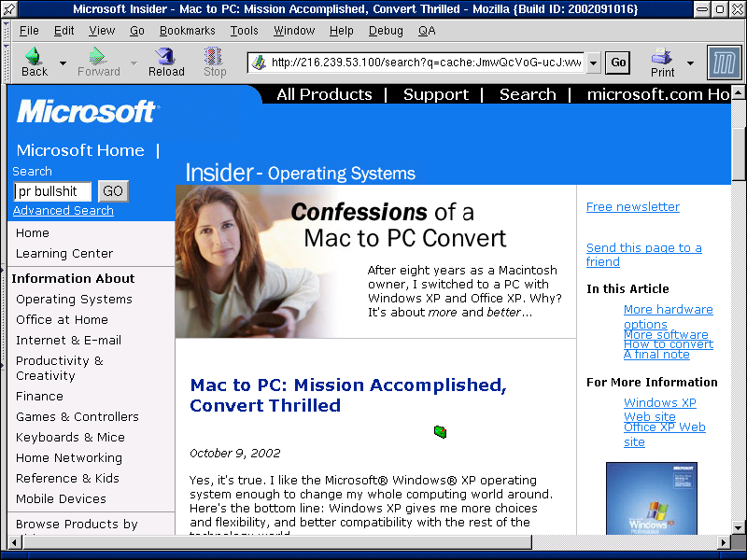This screenshot has height=560, width=747.
Task: Open the Office XP Web site link
Action: [x=665, y=434]
